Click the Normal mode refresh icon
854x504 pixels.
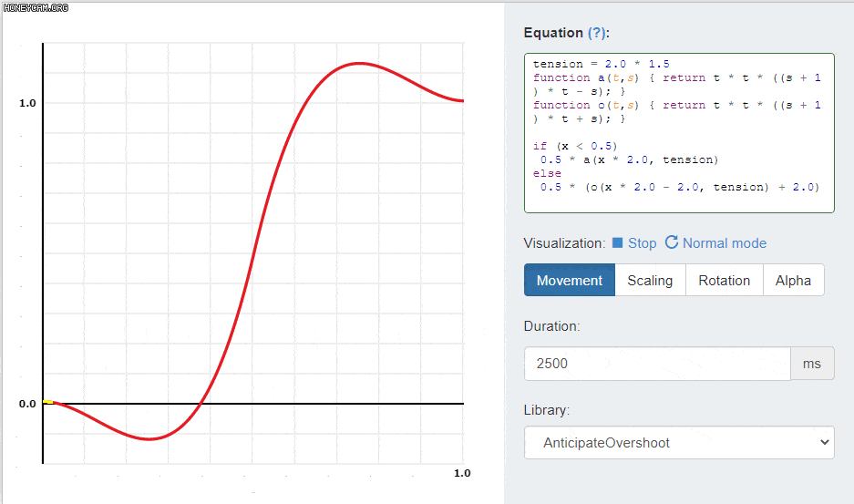point(672,242)
